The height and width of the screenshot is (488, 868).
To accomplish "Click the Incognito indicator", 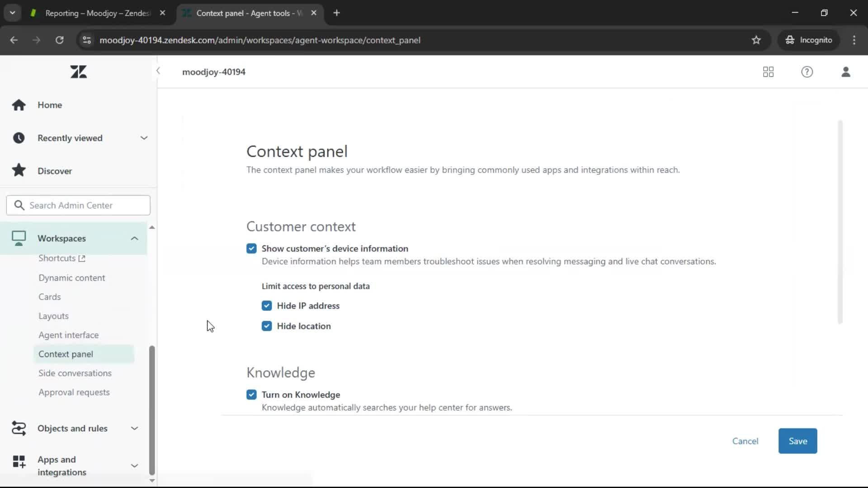I will pos(809,40).
